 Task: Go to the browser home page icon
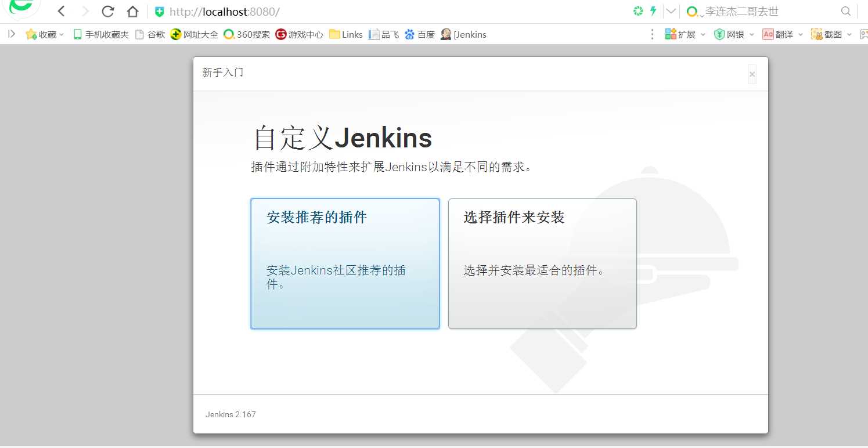point(133,11)
